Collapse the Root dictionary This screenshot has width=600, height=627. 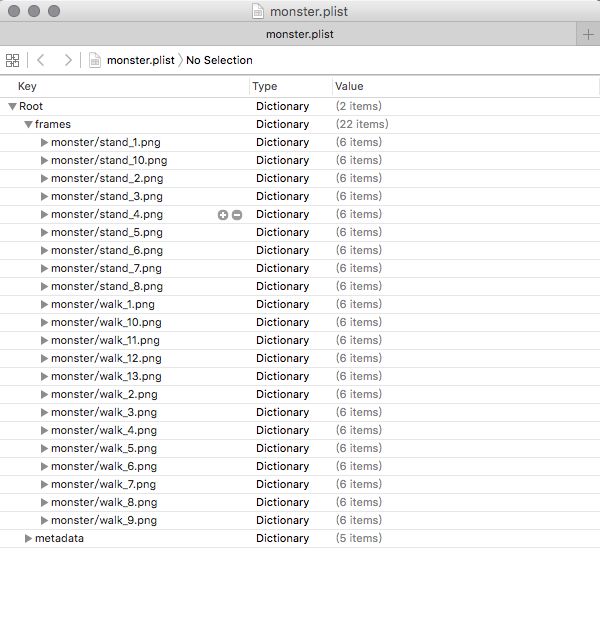click(x=12, y=107)
